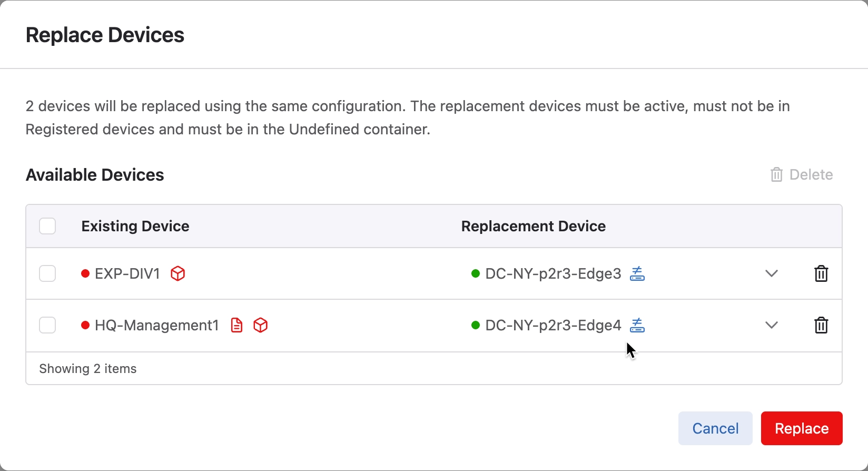Screen dimensions: 868x471
Task: Click the red status dot for EXP-DIV1
Action: point(85,273)
